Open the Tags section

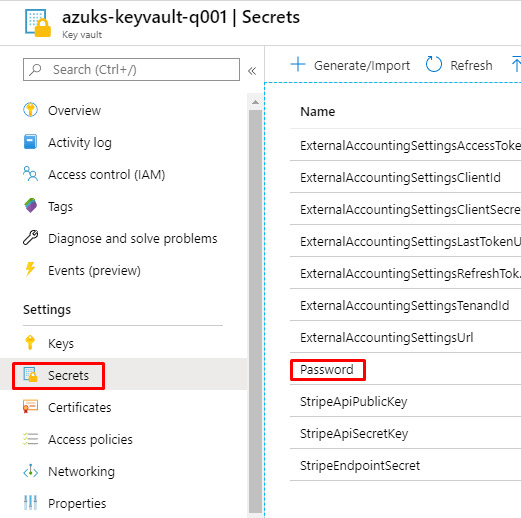(x=60, y=207)
